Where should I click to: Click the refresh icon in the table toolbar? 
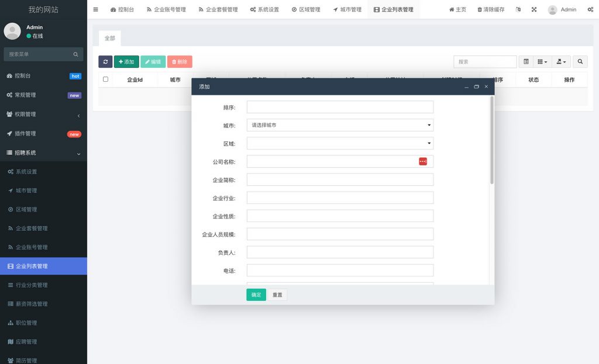(x=105, y=61)
